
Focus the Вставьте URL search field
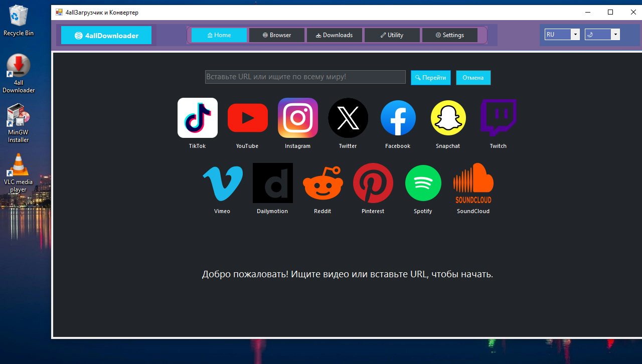tap(305, 77)
